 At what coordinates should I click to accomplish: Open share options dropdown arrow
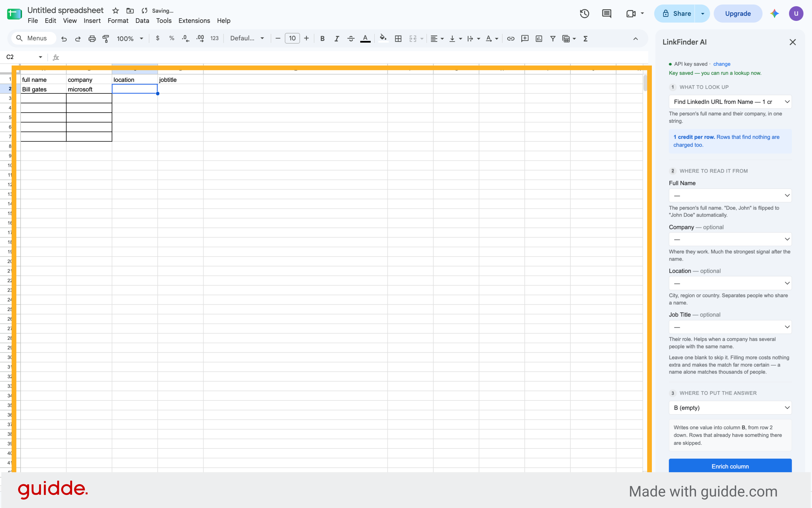point(703,14)
